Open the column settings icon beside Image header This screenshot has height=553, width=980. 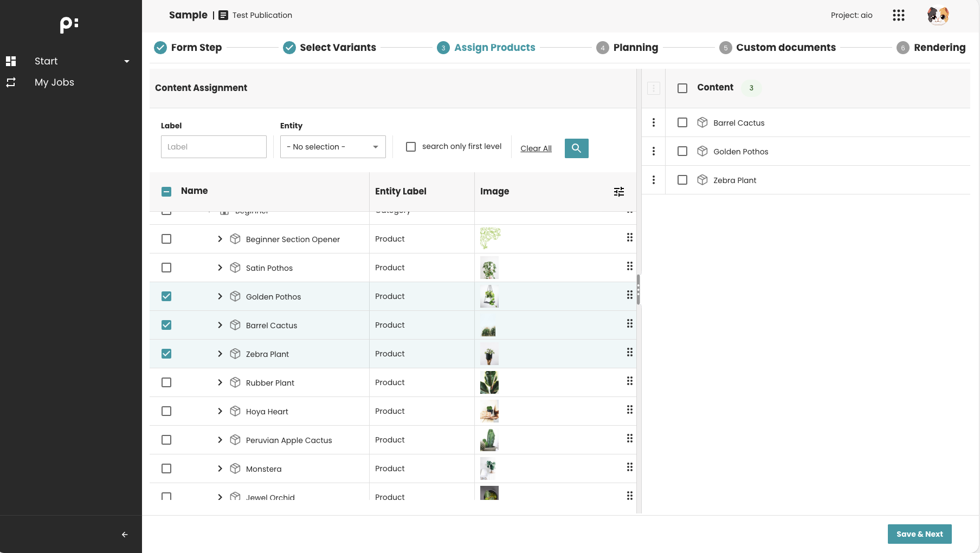tap(618, 191)
